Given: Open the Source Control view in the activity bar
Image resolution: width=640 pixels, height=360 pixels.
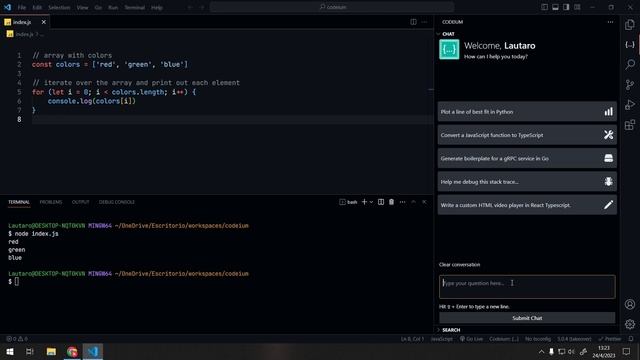Looking at the screenshot, I should point(630,84).
